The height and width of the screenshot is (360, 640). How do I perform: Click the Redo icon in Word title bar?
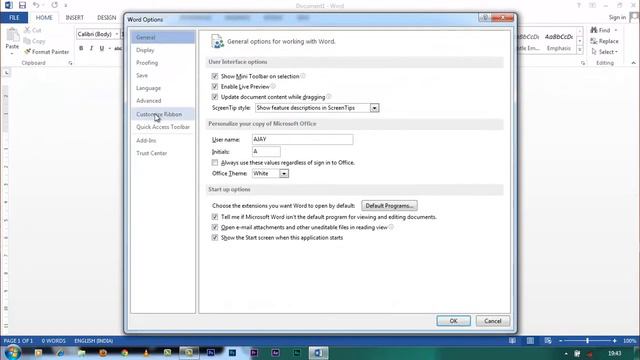(x=54, y=5)
